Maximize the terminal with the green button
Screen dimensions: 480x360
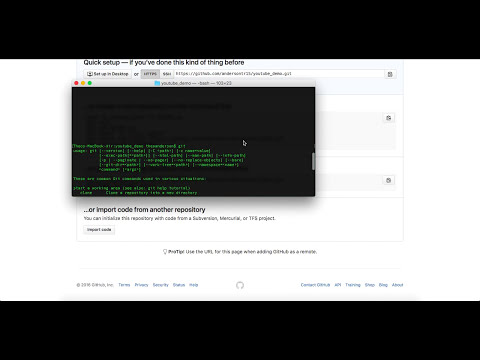click(90, 83)
